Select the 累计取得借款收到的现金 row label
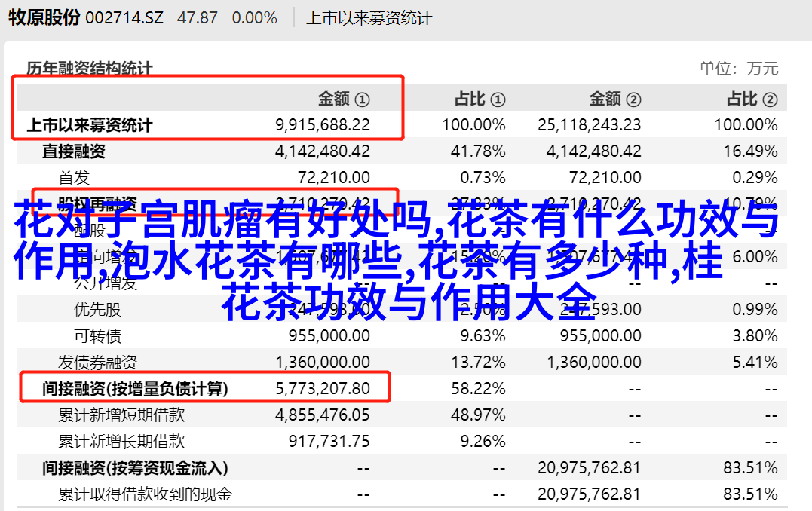Screen dimensions: 812x511 145,494
